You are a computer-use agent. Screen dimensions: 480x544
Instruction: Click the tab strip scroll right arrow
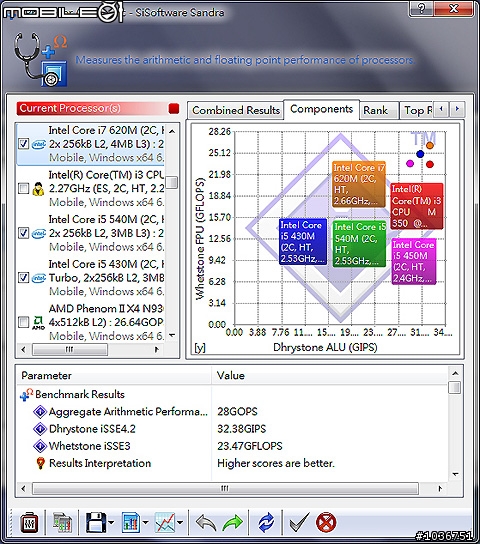tap(457, 109)
